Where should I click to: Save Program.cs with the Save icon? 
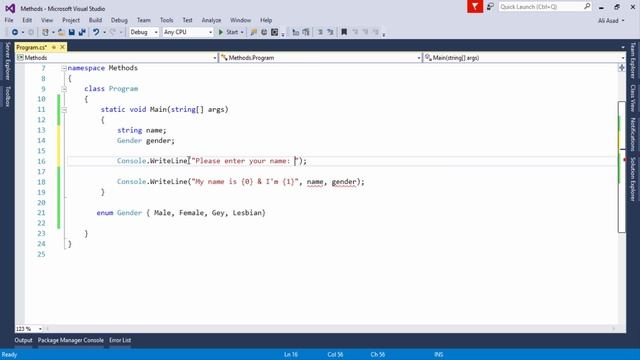click(x=71, y=32)
